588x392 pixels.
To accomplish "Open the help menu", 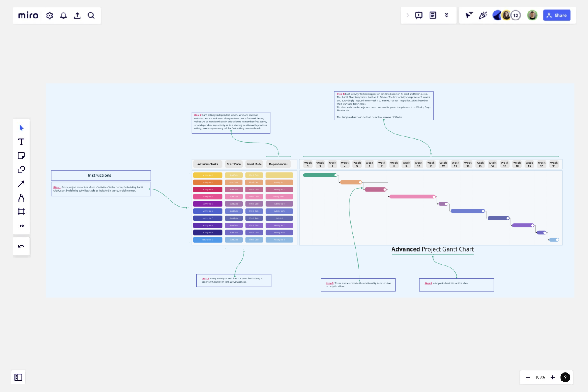I will 565,377.
